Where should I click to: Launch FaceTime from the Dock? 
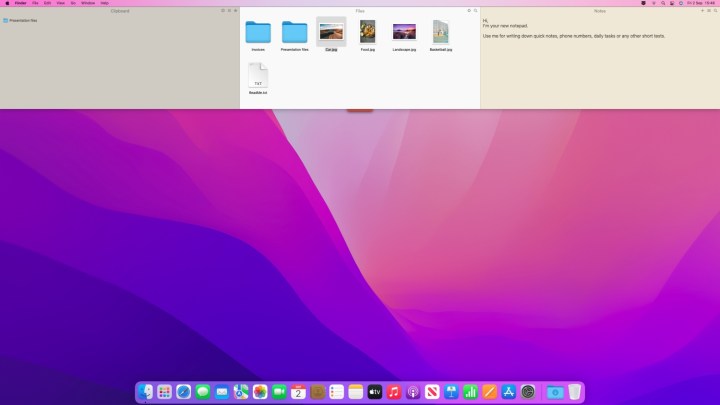click(279, 392)
